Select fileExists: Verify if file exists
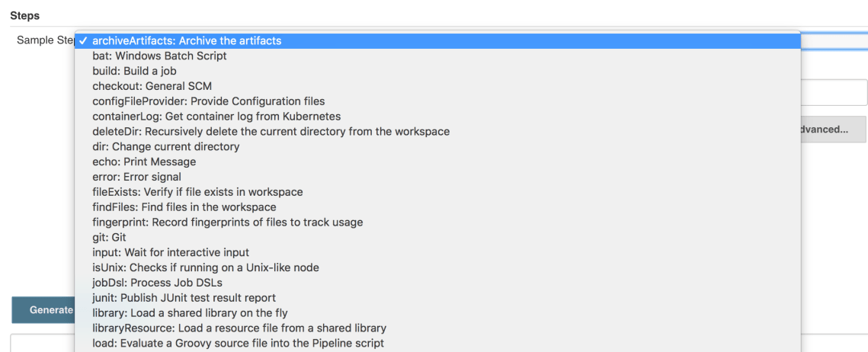Image resolution: width=868 pixels, height=352 pixels. [197, 192]
